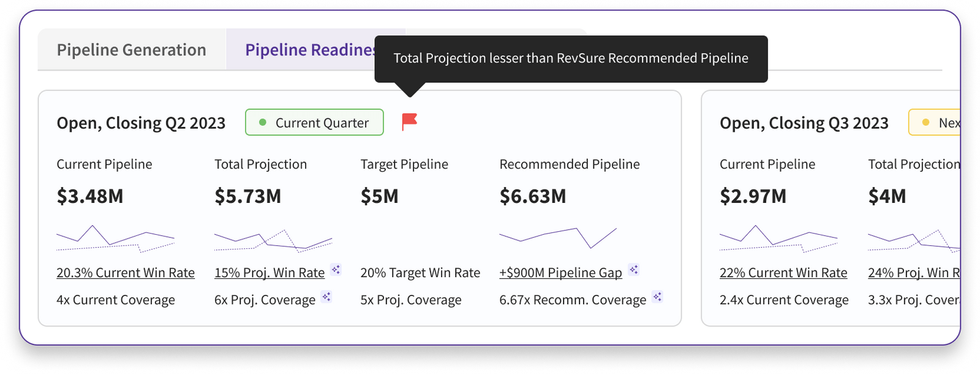Click the Current Pipeline sparkline chart under $3.48M
This screenshot has width=980, height=374.
pyautogui.click(x=116, y=239)
